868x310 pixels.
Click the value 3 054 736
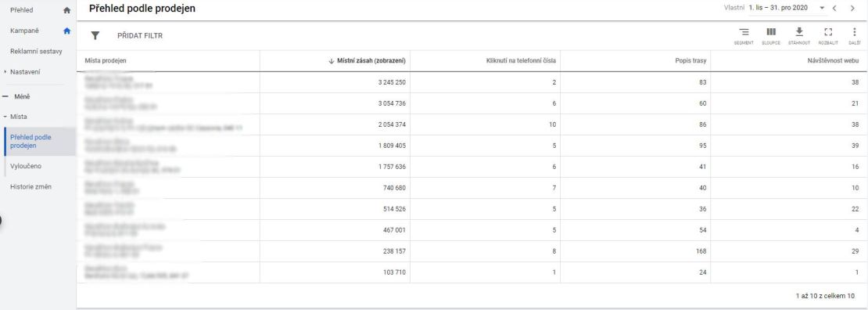tap(391, 103)
